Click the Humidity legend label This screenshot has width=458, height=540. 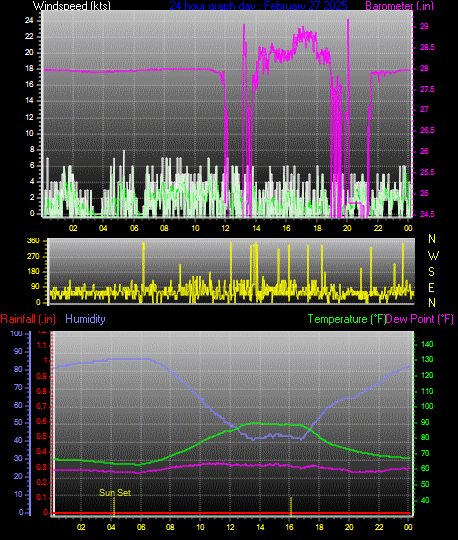point(85,319)
